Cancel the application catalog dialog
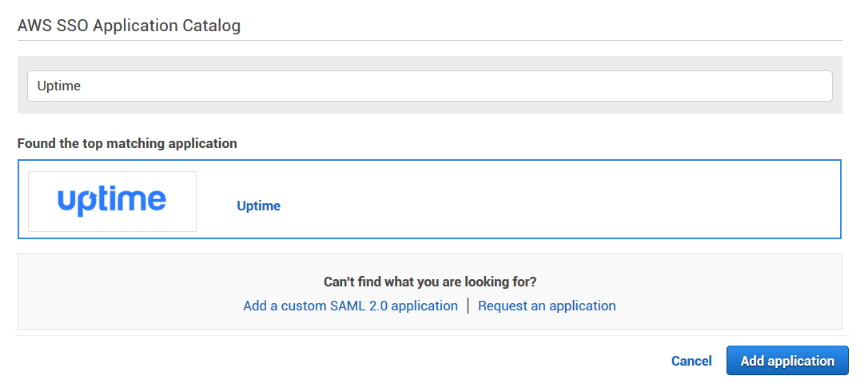 click(691, 361)
